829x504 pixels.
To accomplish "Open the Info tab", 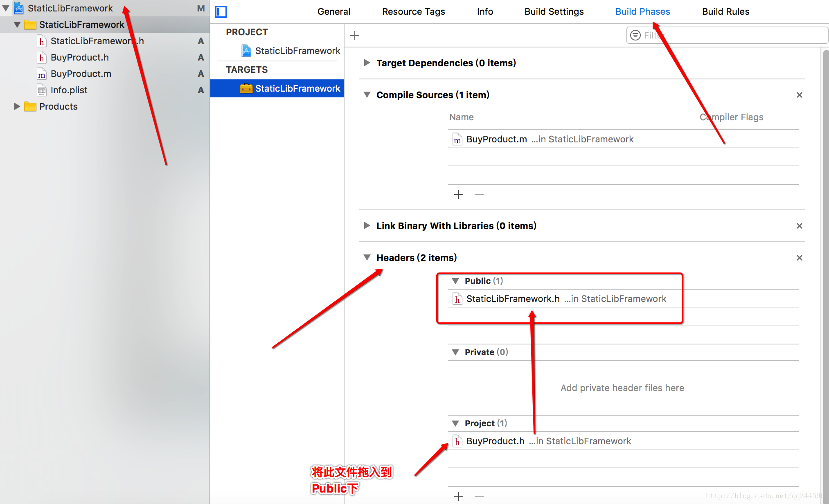I will [x=485, y=11].
